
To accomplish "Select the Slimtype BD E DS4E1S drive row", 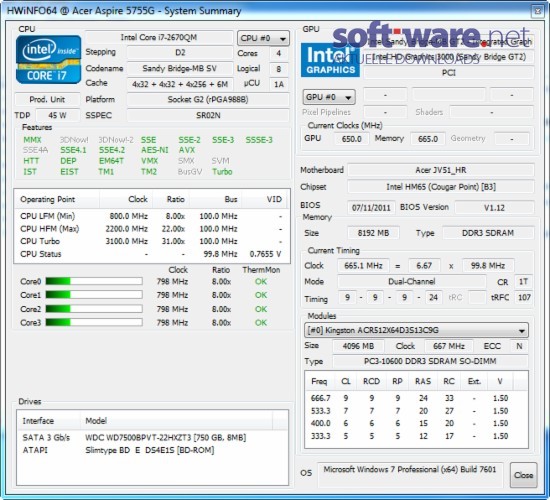I will coord(152,450).
